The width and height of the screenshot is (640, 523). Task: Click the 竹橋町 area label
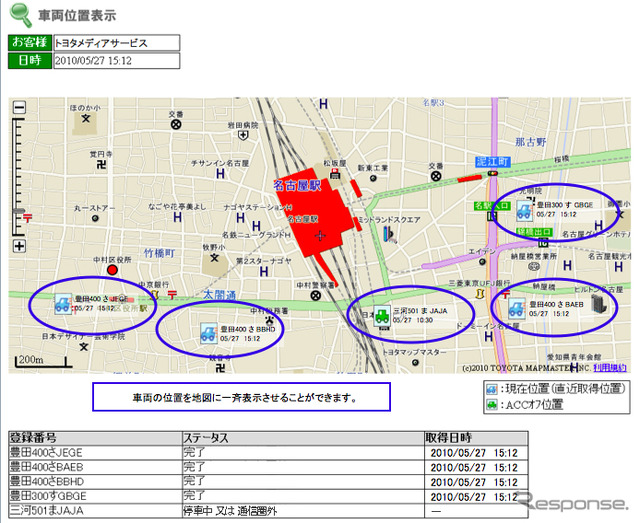[160, 253]
